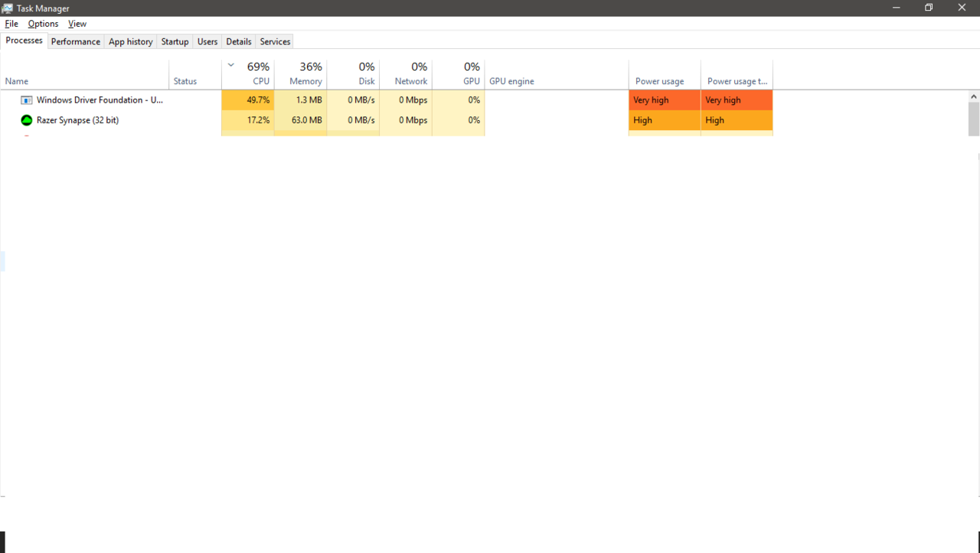Image resolution: width=980 pixels, height=553 pixels.
Task: Click the green Razer Synapse icon
Action: (27, 120)
